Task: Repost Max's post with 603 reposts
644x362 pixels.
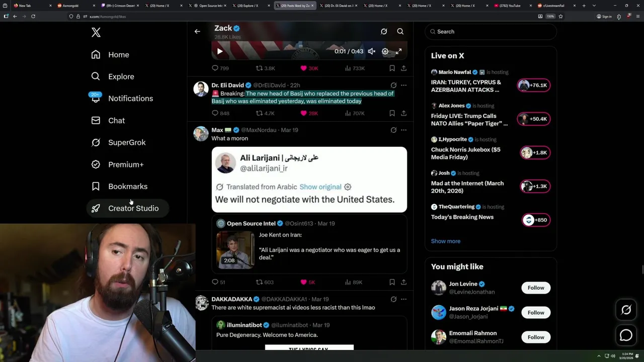Action: pyautogui.click(x=265, y=283)
